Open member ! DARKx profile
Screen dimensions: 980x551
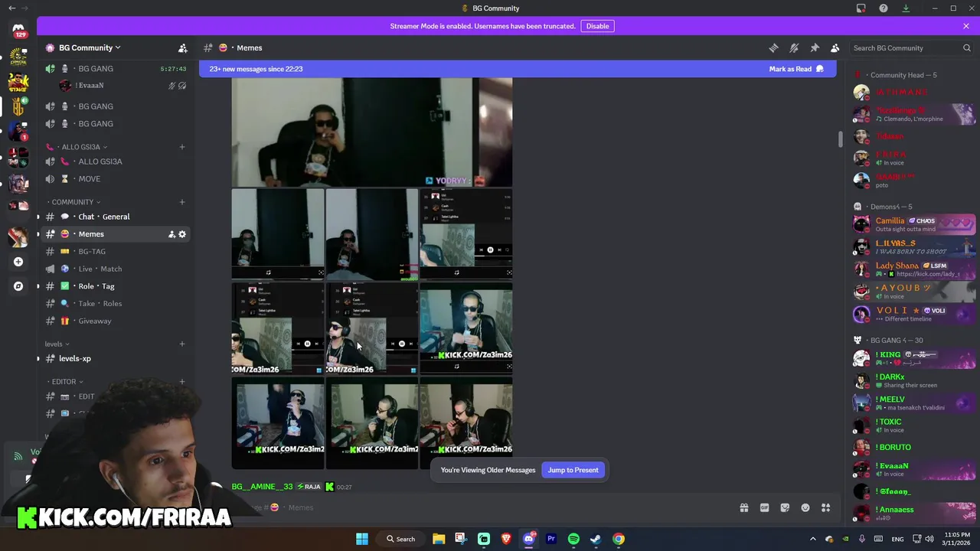click(914, 380)
